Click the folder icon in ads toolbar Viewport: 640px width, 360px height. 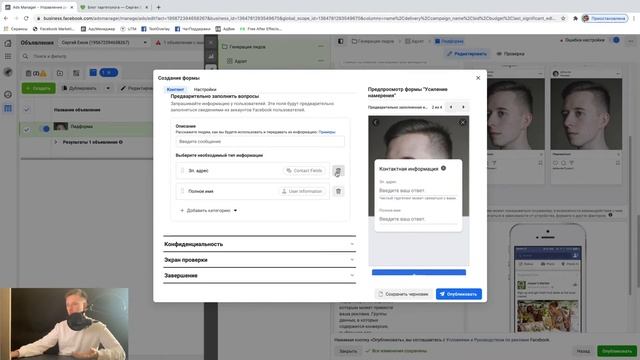60,73
